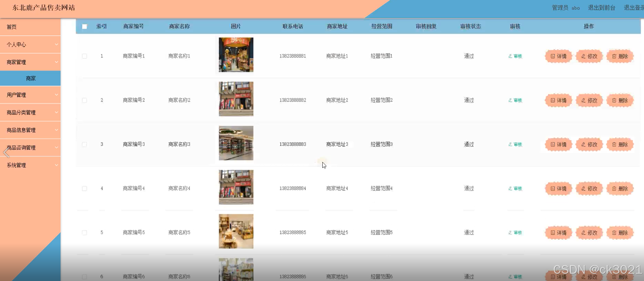Image resolution: width=644 pixels, height=281 pixels.
Task: Click the 详情 icon in row 商家编号5
Action: (x=552, y=233)
